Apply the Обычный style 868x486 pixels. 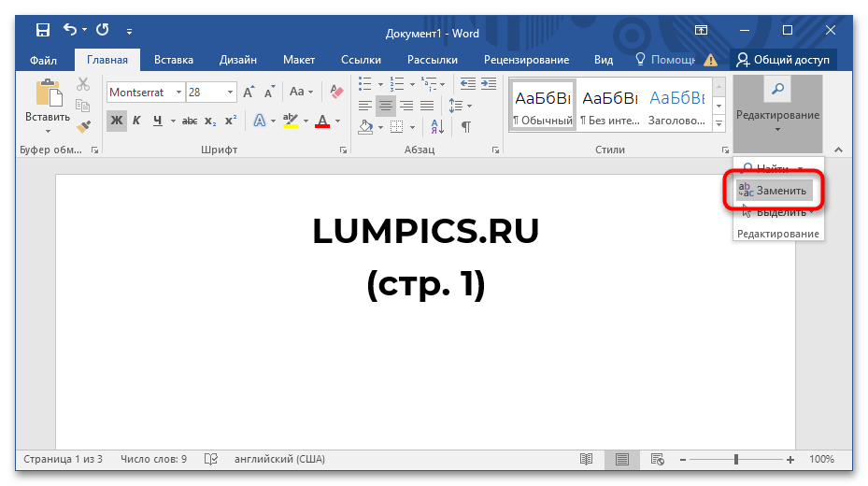click(543, 105)
